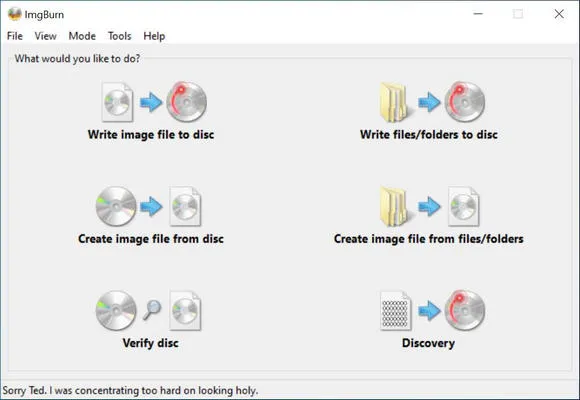Click the 'Write files/folders to disc' label
Screen dimensions: 580x400
[x=429, y=134]
